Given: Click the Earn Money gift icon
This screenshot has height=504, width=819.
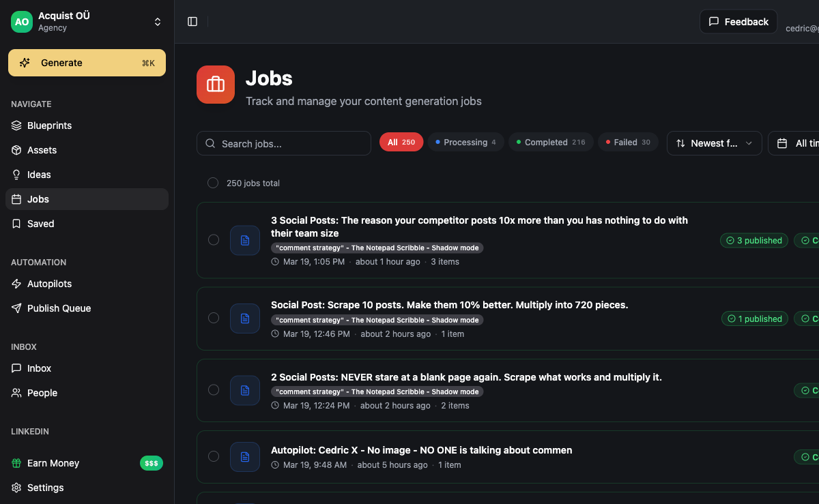Looking at the screenshot, I should pyautogui.click(x=17, y=463).
